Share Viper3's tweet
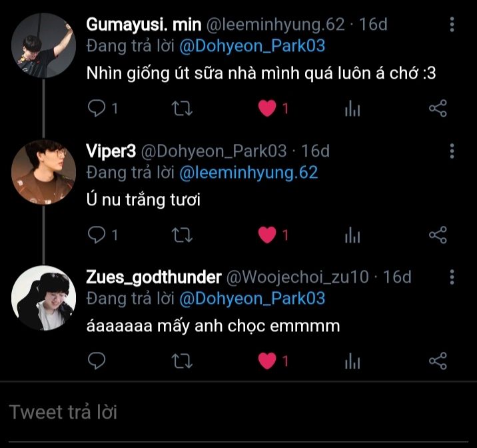Viewport: 477px width, 448px height. (438, 235)
